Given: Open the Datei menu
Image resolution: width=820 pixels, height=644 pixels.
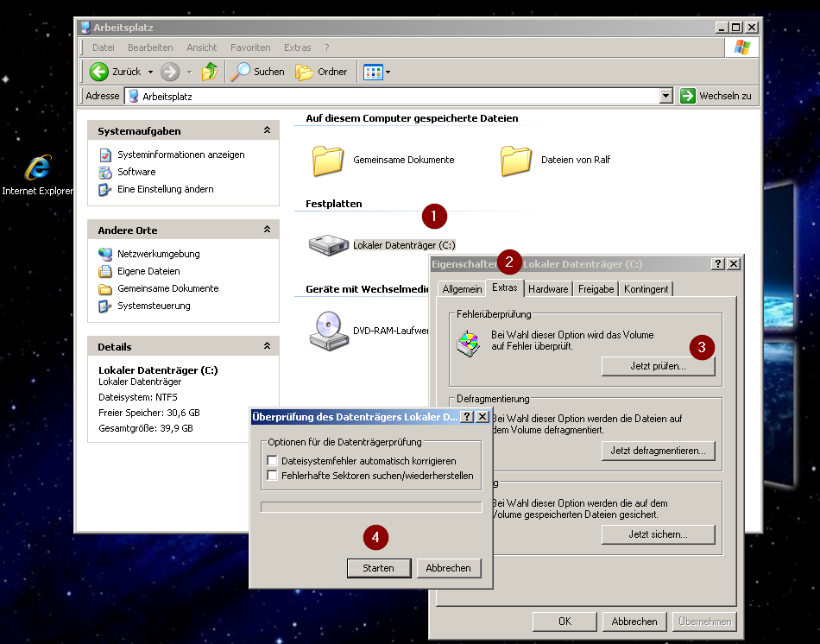Looking at the screenshot, I should coord(103,47).
